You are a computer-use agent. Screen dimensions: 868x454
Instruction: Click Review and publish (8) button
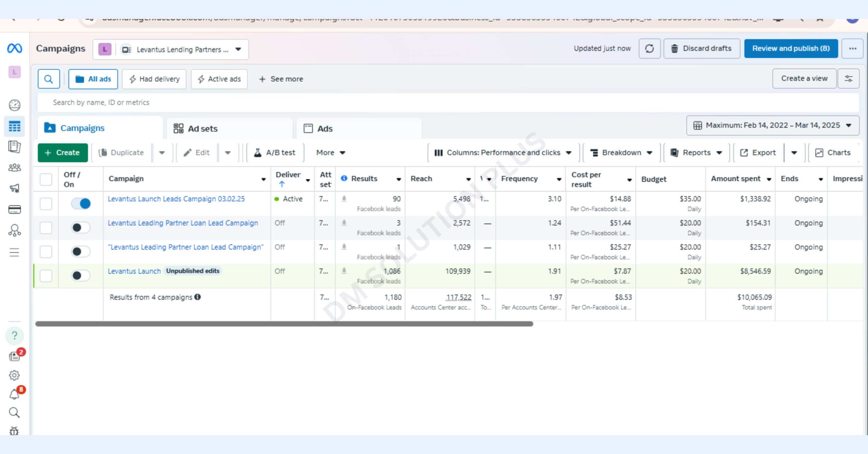791,49
